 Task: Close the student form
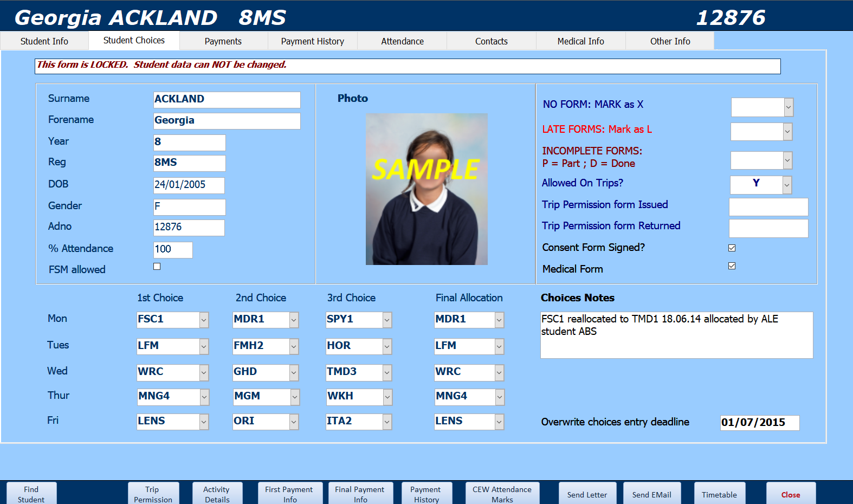[791, 494]
